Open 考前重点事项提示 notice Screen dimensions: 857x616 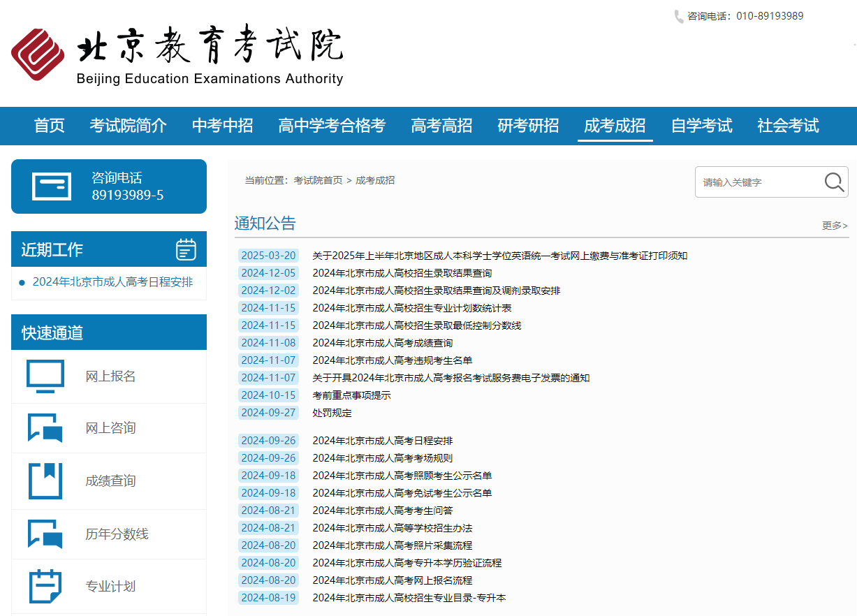click(x=352, y=395)
